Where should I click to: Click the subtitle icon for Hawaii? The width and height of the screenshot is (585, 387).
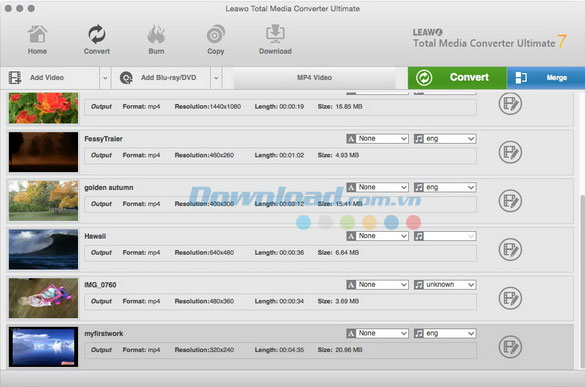351,236
